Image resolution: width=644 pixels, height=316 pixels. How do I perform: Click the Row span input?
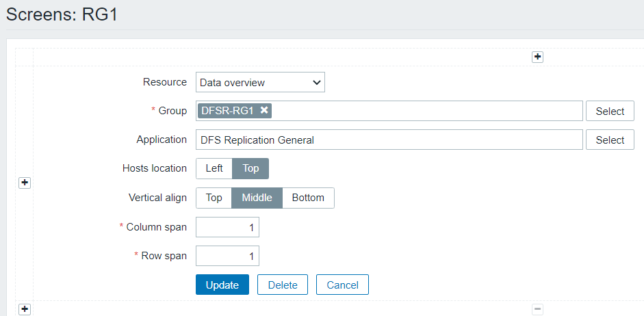tap(227, 256)
